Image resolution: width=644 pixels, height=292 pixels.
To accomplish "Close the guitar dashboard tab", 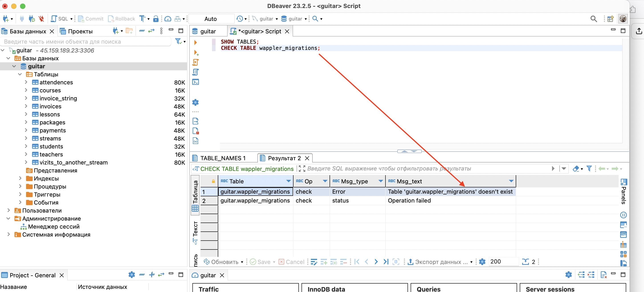I will 222,275.
